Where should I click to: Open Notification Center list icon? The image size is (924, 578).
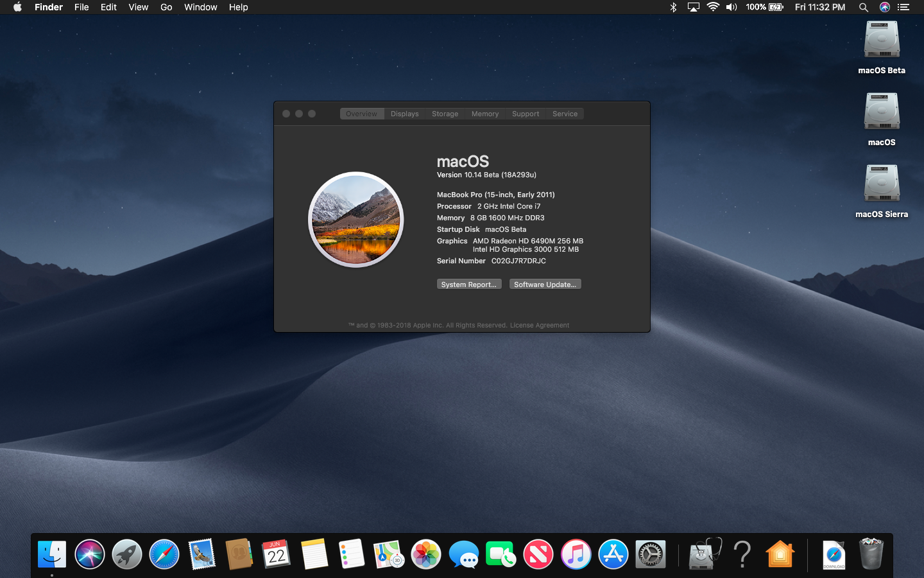click(903, 7)
